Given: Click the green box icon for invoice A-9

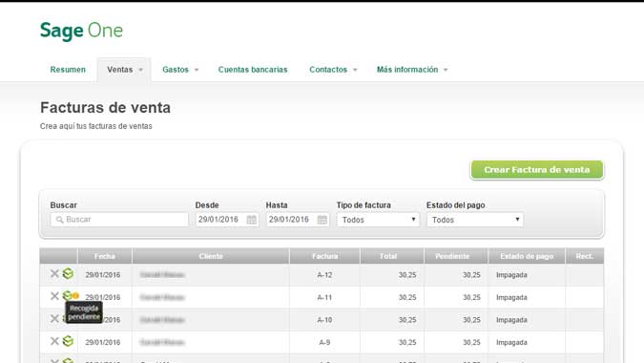Looking at the screenshot, I should point(68,341).
